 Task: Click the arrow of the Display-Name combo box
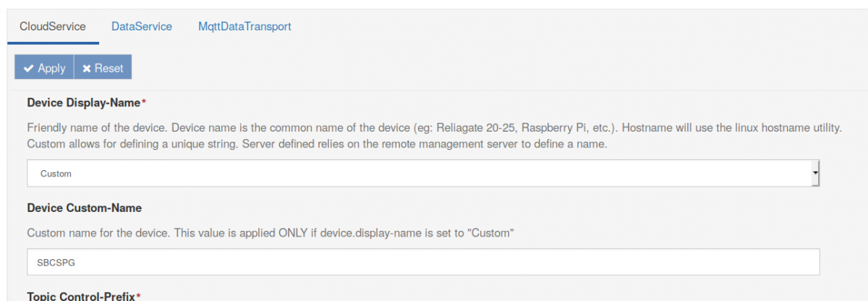click(x=815, y=174)
